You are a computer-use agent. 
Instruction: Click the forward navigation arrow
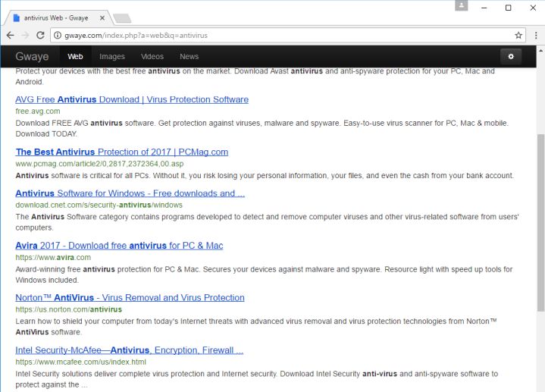pos(25,35)
